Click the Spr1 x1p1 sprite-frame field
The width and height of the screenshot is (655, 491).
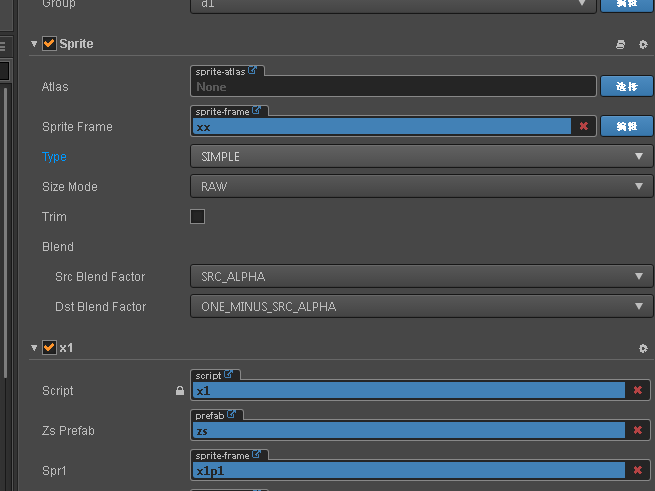tap(408, 470)
